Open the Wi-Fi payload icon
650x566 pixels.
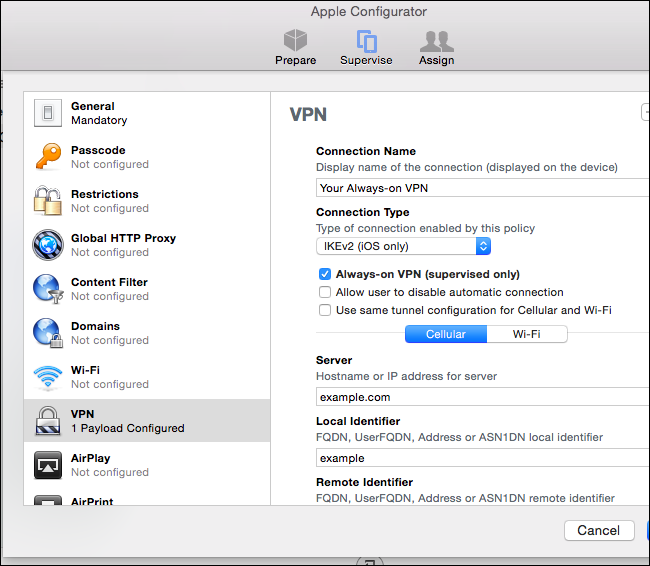tap(48, 377)
